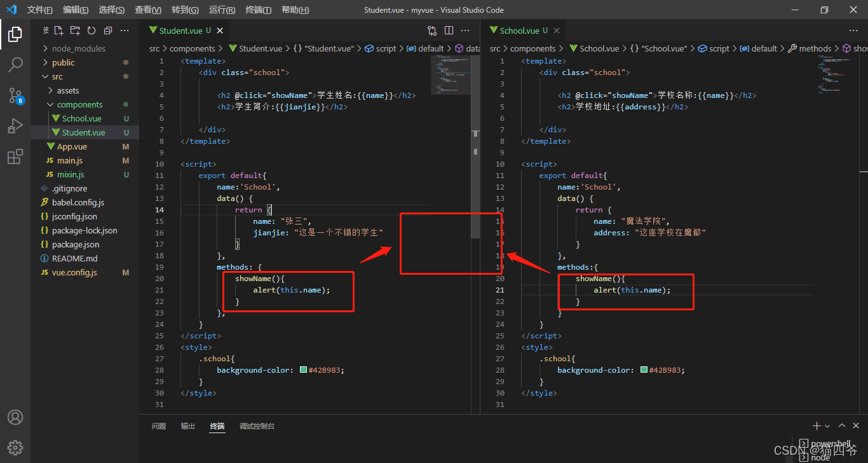Open the Accounts menu icon
This screenshot has width=868, height=463.
(x=15, y=417)
